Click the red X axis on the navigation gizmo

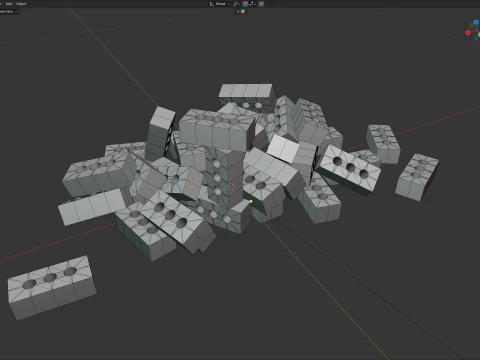468,32
